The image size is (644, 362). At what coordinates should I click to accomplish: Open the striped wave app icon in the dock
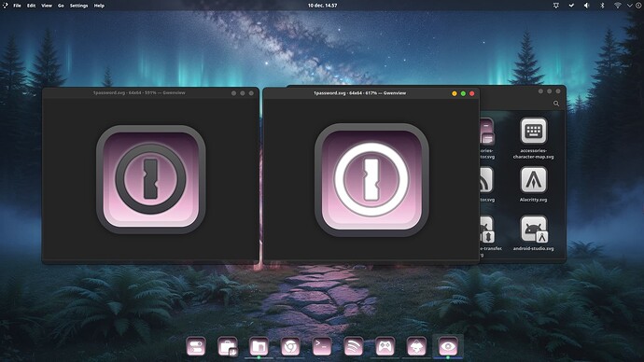pos(353,346)
